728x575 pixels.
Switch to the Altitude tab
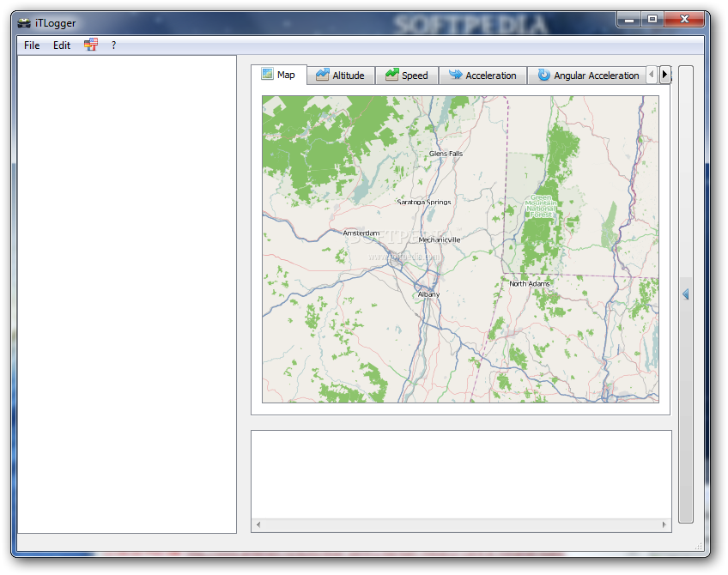pos(340,76)
